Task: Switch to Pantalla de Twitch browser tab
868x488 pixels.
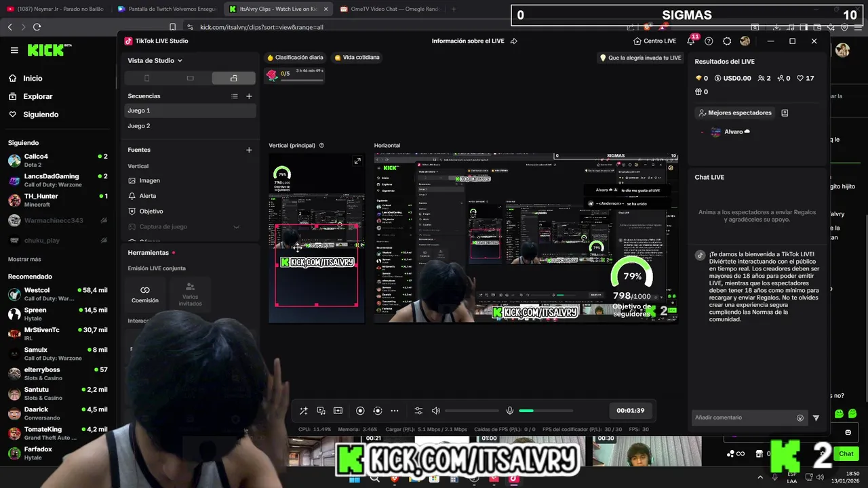Action: pyautogui.click(x=167, y=9)
